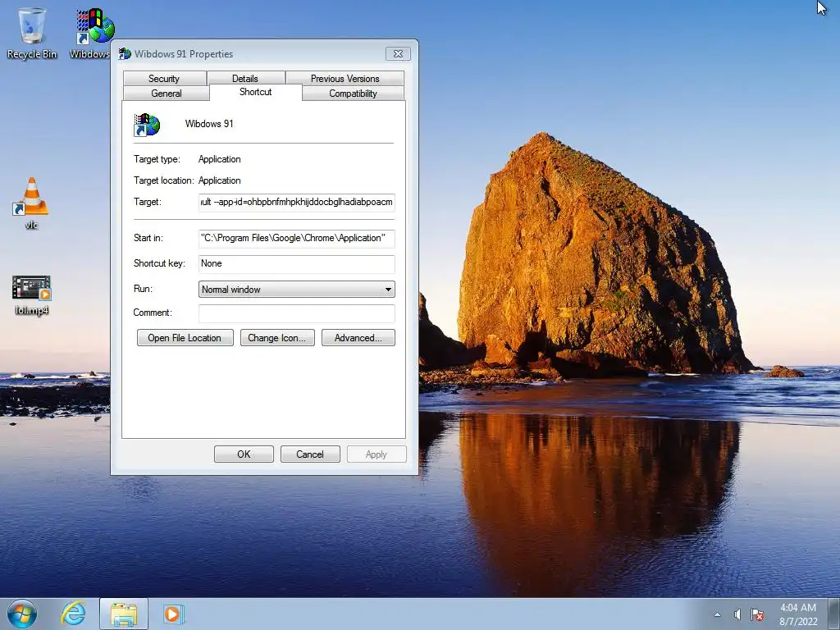Dismiss the dialog with Cancel
This screenshot has height=630, width=840.
(x=310, y=454)
